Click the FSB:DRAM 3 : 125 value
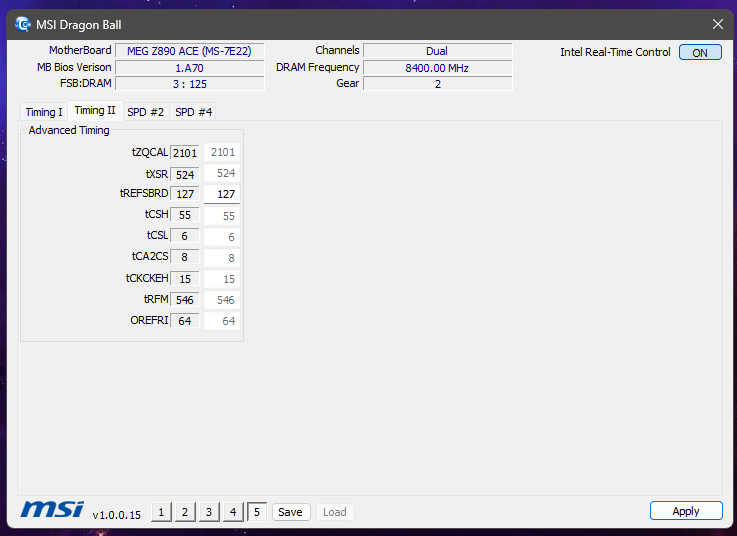 [189, 84]
